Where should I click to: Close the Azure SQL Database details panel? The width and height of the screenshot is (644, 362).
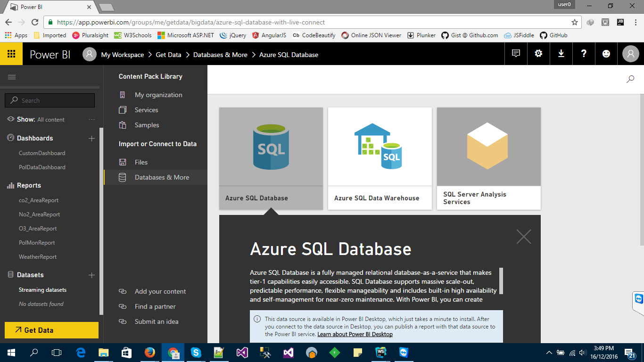point(524,237)
